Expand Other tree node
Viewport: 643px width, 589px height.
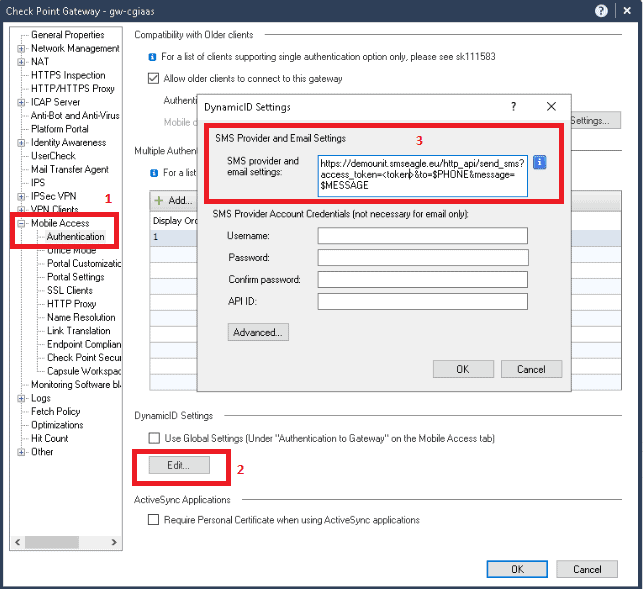pyautogui.click(x=21, y=452)
